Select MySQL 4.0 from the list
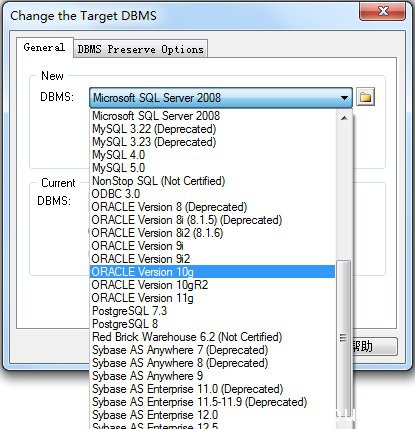This screenshot has height=429, width=415. 213,155
